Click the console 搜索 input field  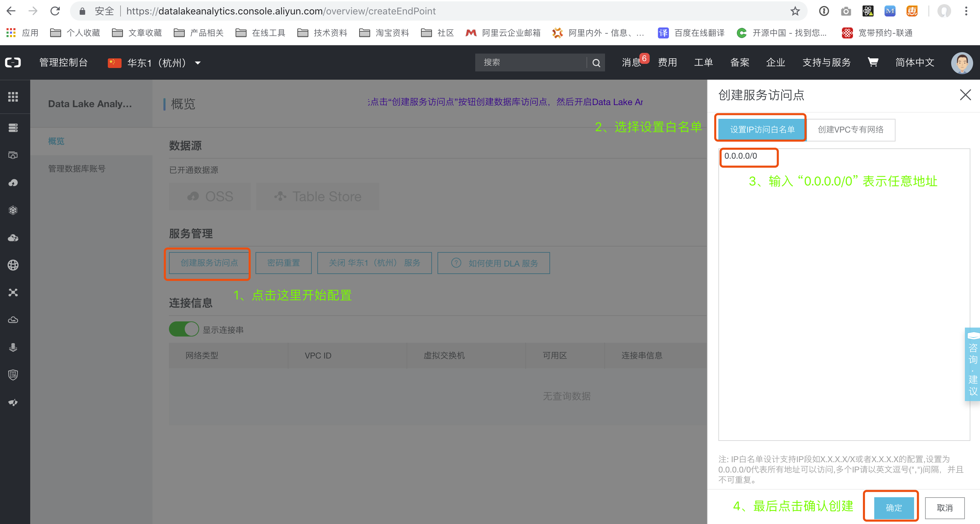pyautogui.click(x=531, y=62)
